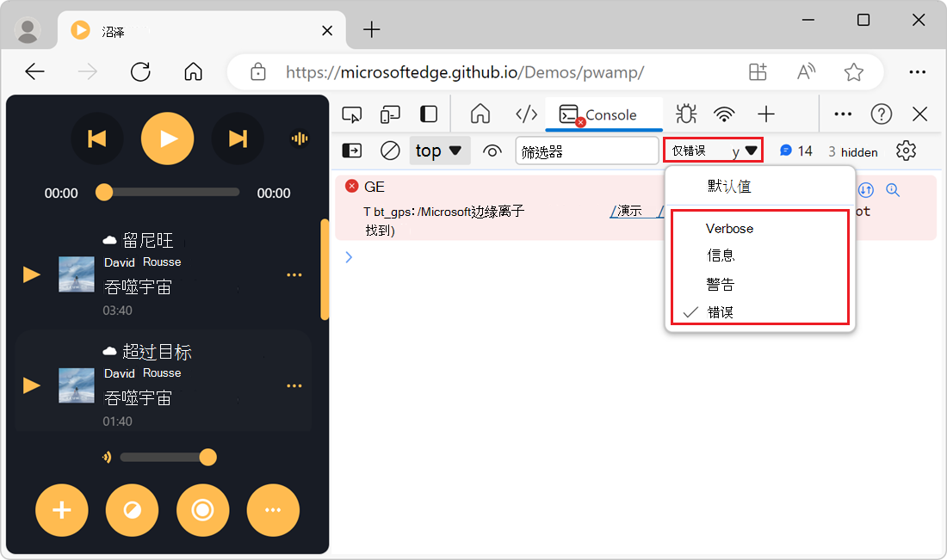This screenshot has width=947, height=560.
Task: Open the top execution context dropdown
Action: coord(439,150)
